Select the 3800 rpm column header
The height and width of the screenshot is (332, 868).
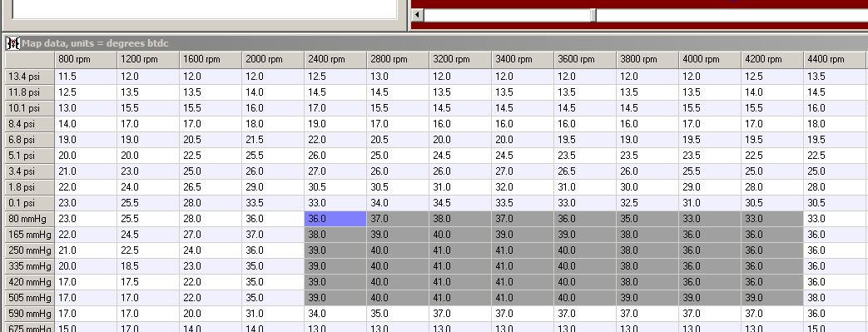[647, 60]
